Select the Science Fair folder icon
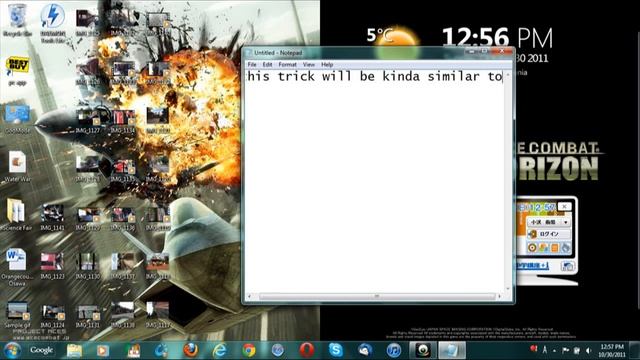Image resolution: width=640 pixels, height=360 pixels. tap(16, 215)
